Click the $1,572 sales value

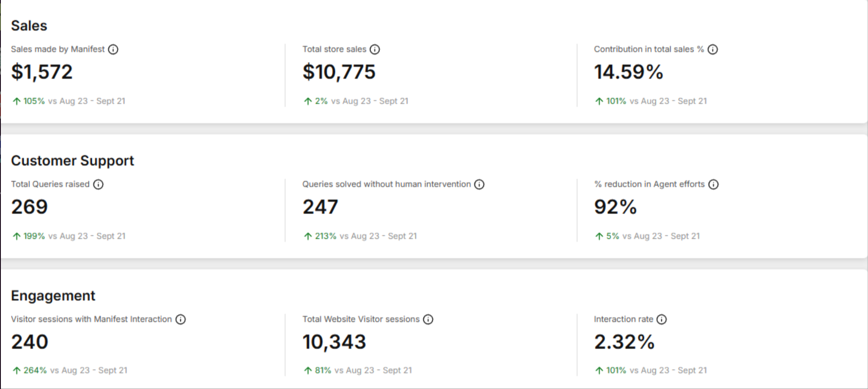(42, 72)
